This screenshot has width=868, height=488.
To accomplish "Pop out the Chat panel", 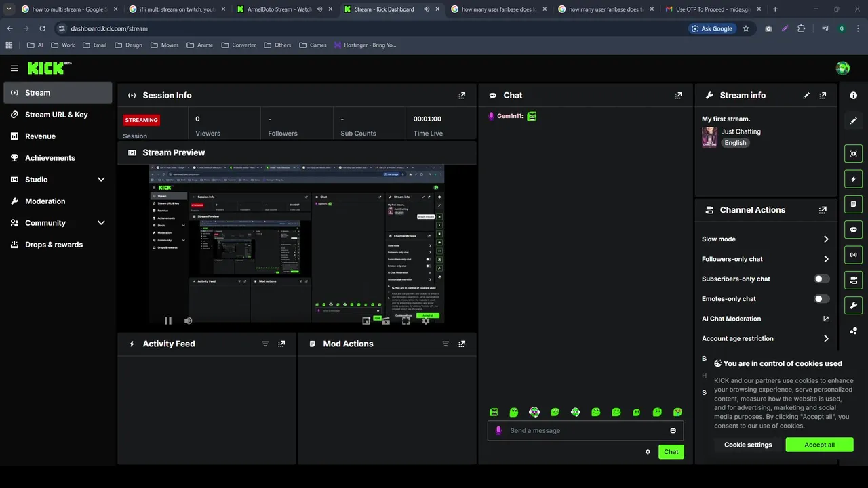I will tap(678, 96).
